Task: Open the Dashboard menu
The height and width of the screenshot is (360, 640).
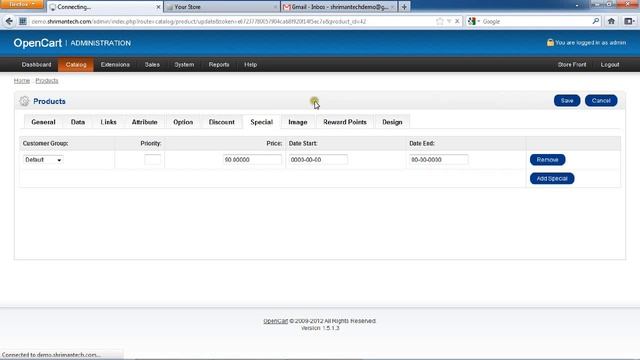Action: tap(36, 64)
